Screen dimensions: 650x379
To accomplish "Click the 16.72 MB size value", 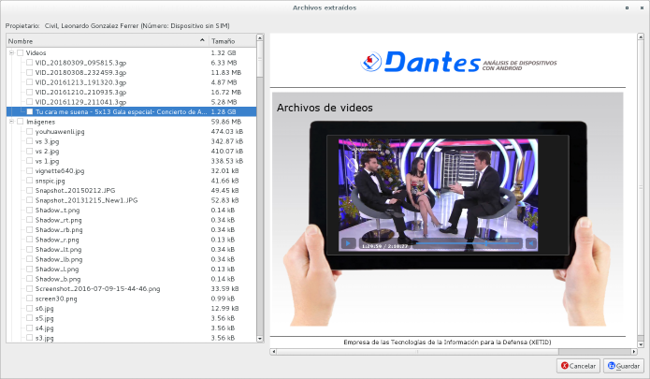I will pos(226,92).
